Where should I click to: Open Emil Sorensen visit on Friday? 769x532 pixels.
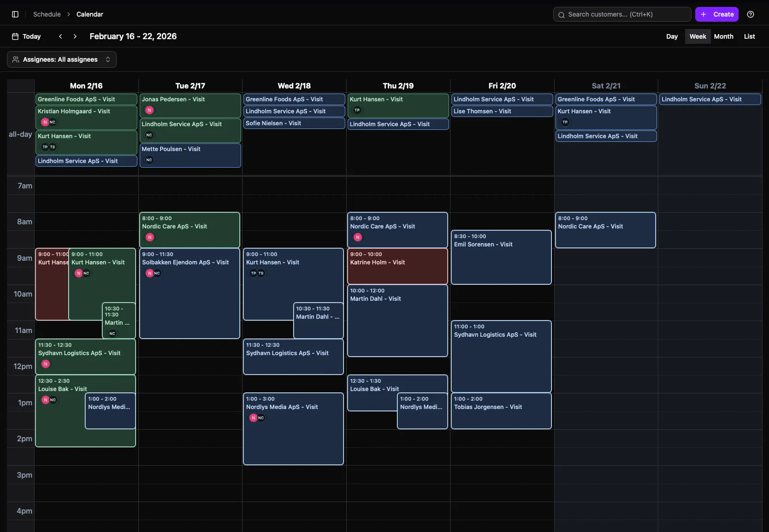tap(501, 257)
